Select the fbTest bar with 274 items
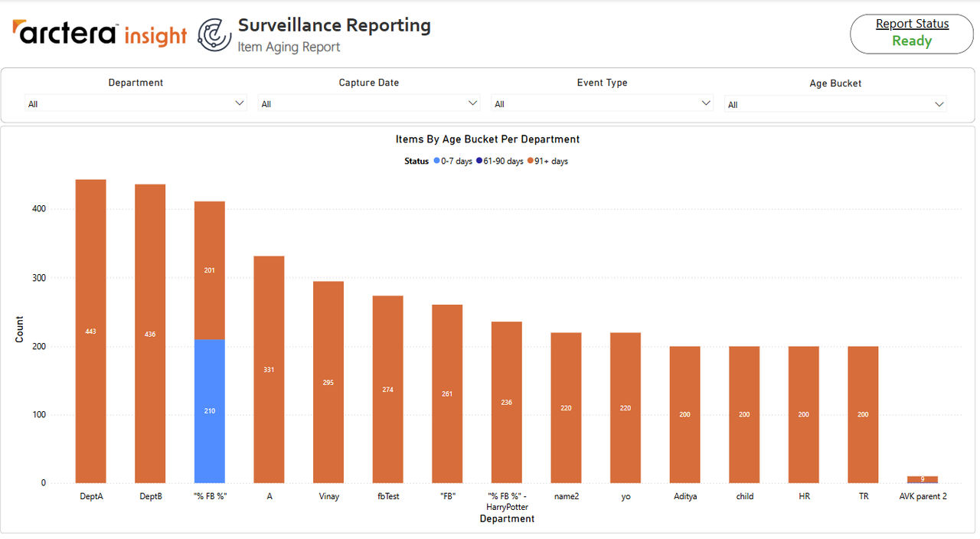 click(388, 389)
